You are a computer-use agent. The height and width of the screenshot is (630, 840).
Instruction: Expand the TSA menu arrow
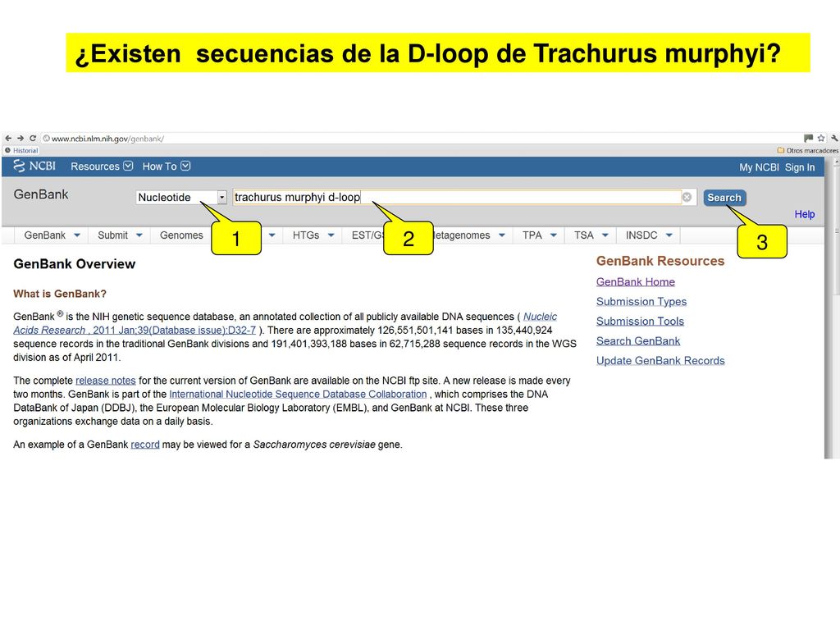605,235
